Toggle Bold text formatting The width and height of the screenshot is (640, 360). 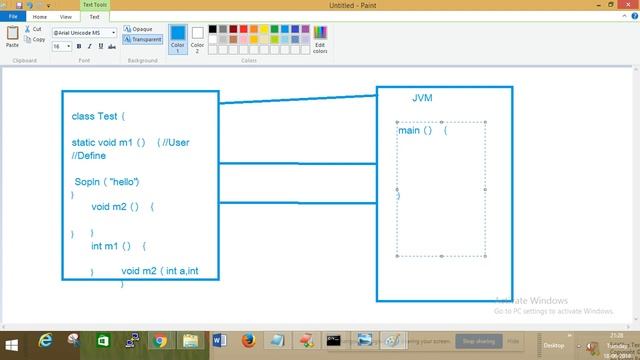pyautogui.click(x=79, y=47)
